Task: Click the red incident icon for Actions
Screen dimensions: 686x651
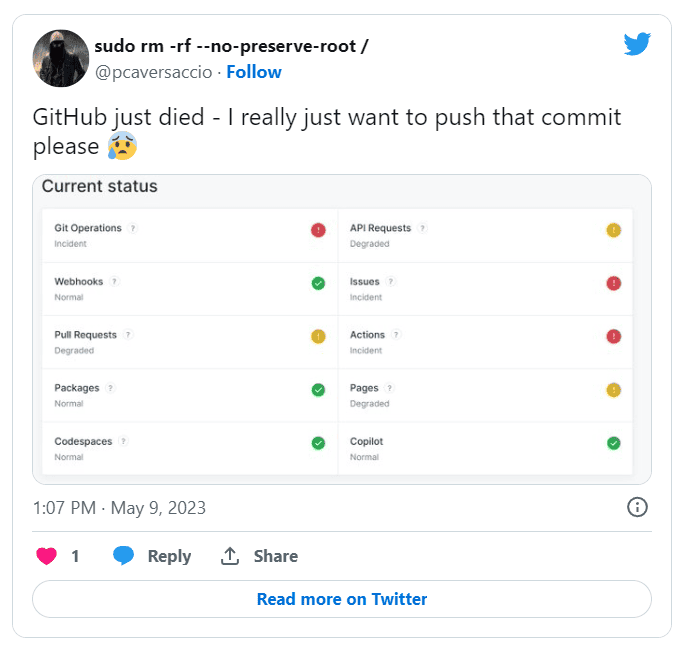Action: pos(613,336)
